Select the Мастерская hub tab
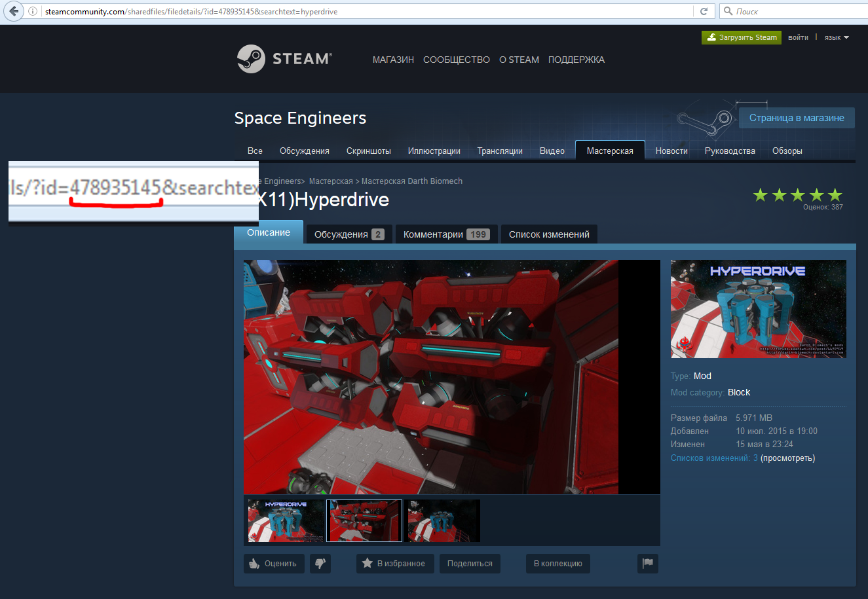The width and height of the screenshot is (868, 599). coord(610,151)
